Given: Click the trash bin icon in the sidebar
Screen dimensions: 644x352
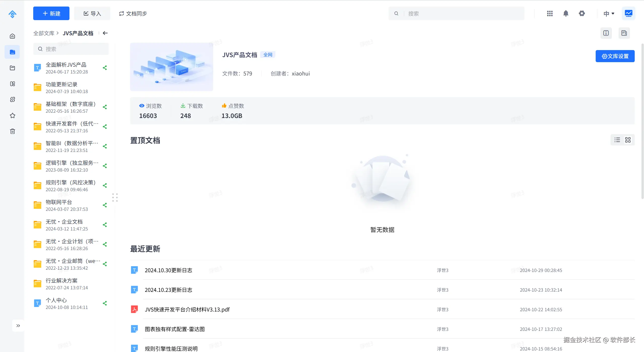Looking at the screenshot, I should [12, 131].
